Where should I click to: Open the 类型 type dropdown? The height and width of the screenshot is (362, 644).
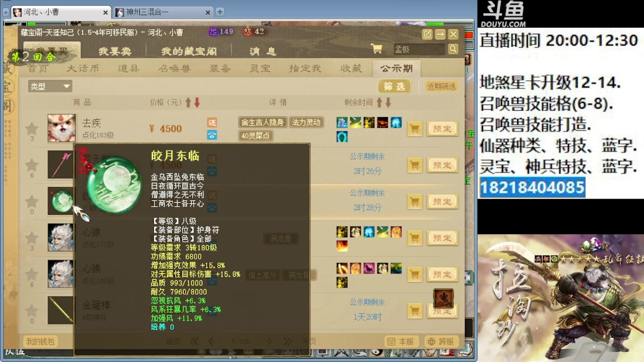point(50,86)
